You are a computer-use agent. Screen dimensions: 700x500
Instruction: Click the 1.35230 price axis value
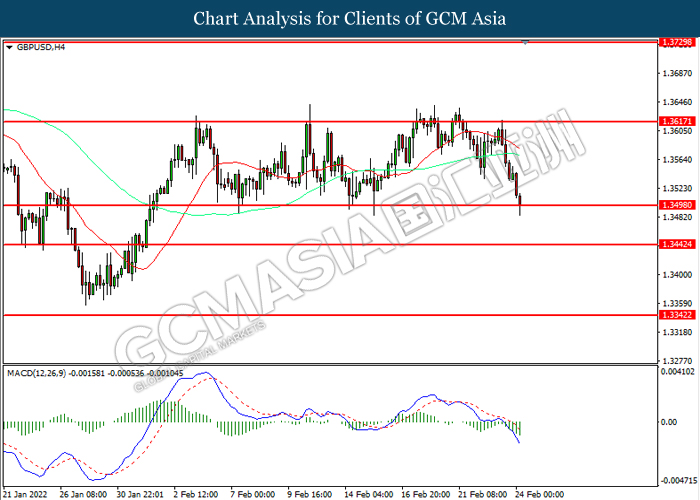point(677,188)
